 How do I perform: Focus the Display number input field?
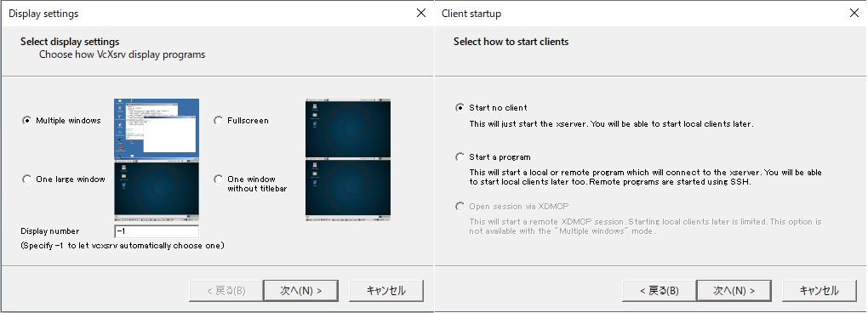(x=157, y=231)
